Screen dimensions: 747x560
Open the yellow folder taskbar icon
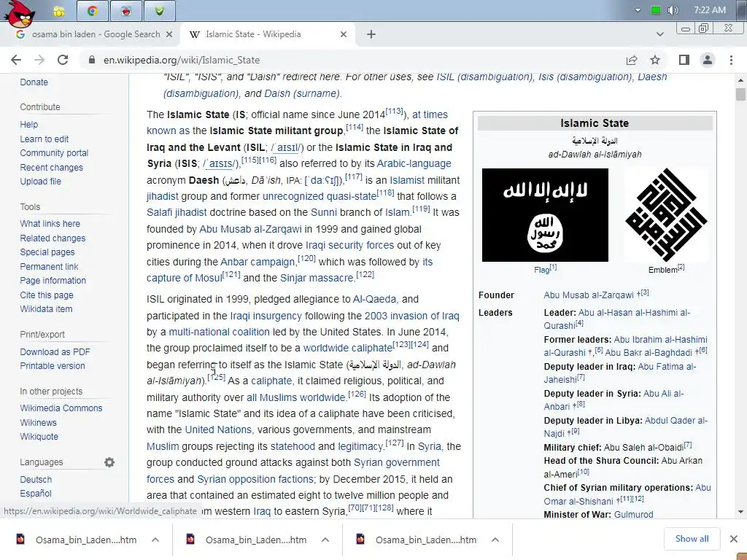point(59,12)
